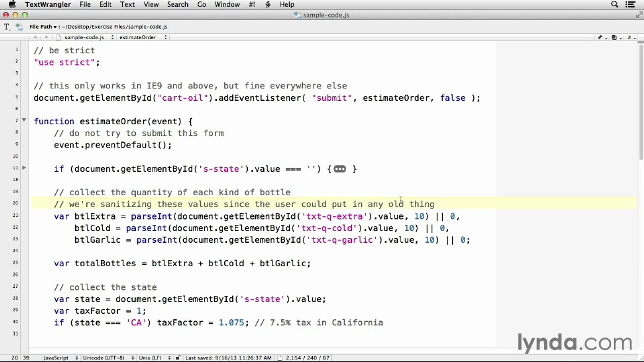
Task: Click the back navigation arrow above the editor
Action: [35, 37]
